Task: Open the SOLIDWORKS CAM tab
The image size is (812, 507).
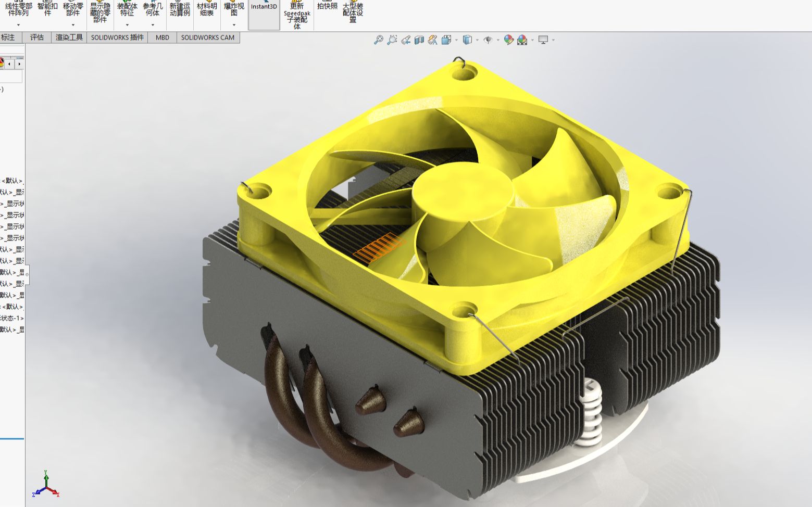Action: 208,37
